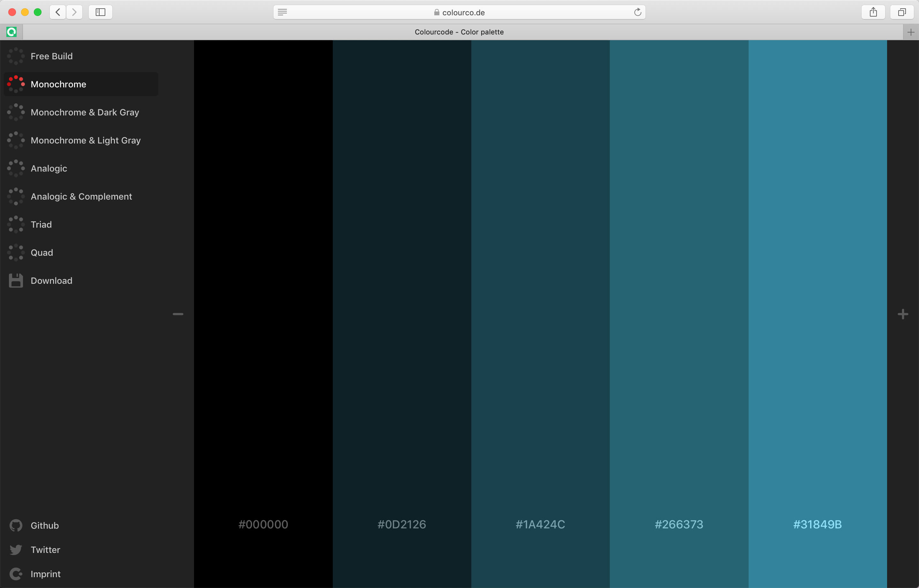Toggle the Safari sidebar button

pos(101,12)
